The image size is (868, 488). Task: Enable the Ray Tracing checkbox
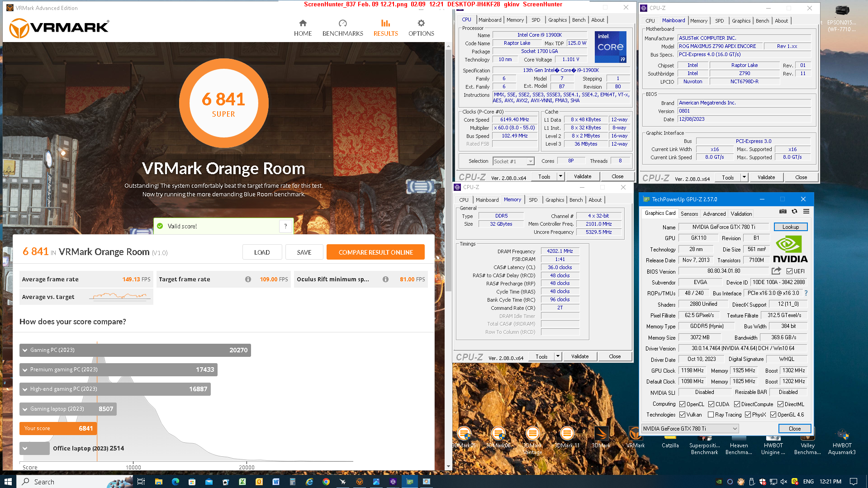pyautogui.click(x=711, y=414)
